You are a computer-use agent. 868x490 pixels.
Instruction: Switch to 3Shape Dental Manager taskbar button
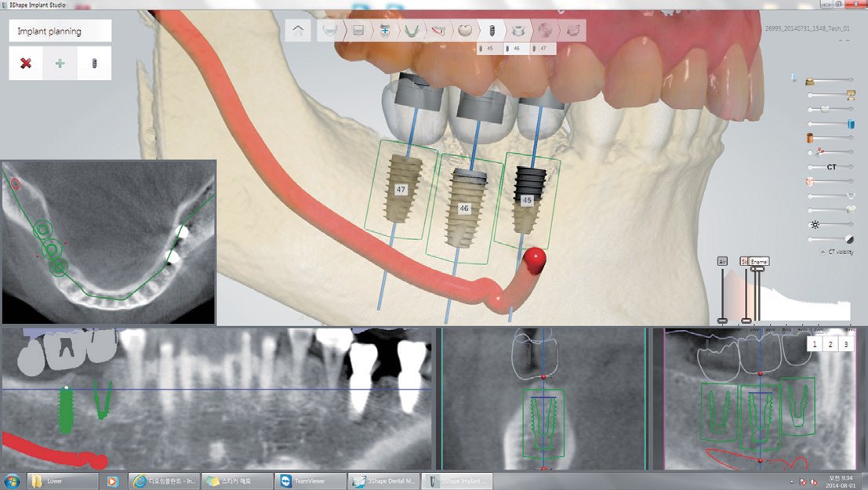(x=383, y=481)
